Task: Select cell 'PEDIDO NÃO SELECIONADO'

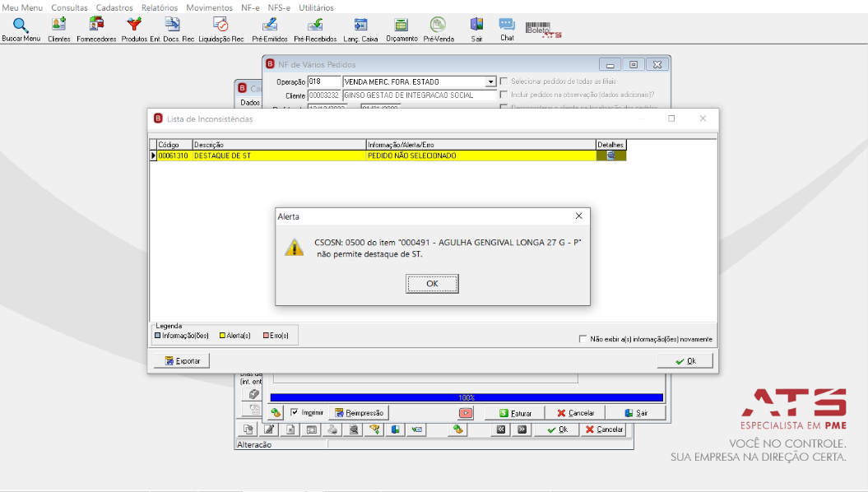Action: [481, 156]
